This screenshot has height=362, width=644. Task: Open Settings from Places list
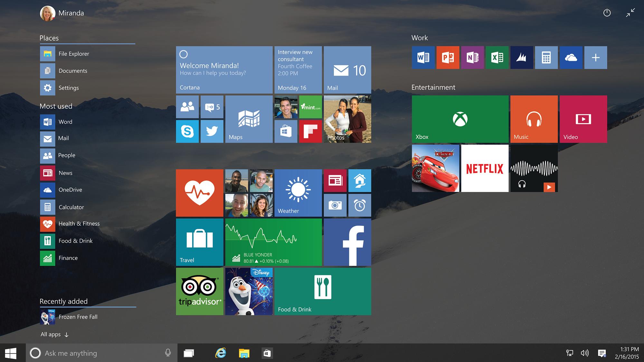(x=69, y=88)
